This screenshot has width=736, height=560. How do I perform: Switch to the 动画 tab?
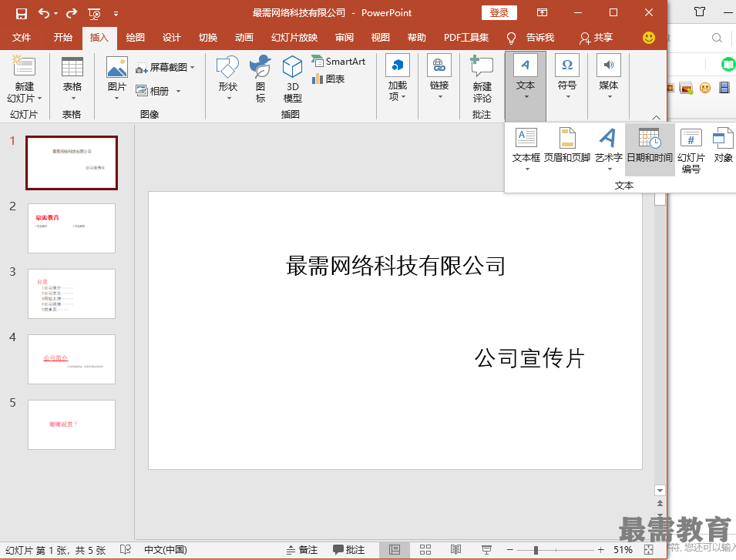click(x=244, y=38)
